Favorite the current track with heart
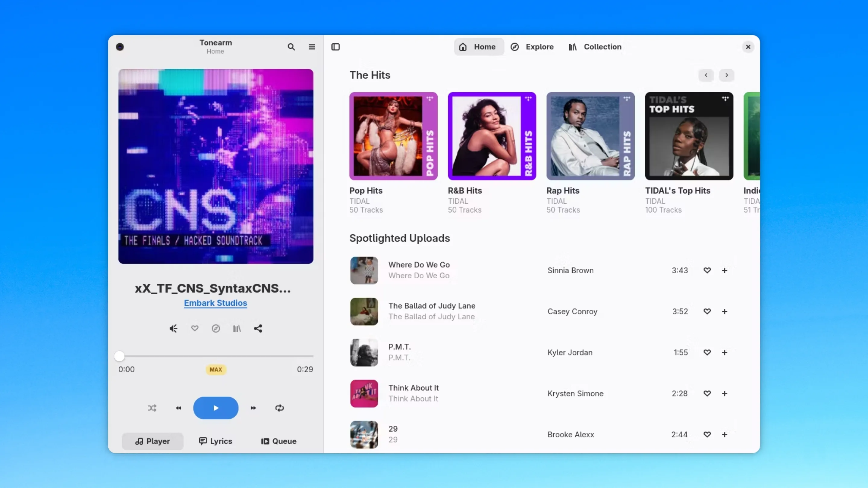 tap(195, 328)
